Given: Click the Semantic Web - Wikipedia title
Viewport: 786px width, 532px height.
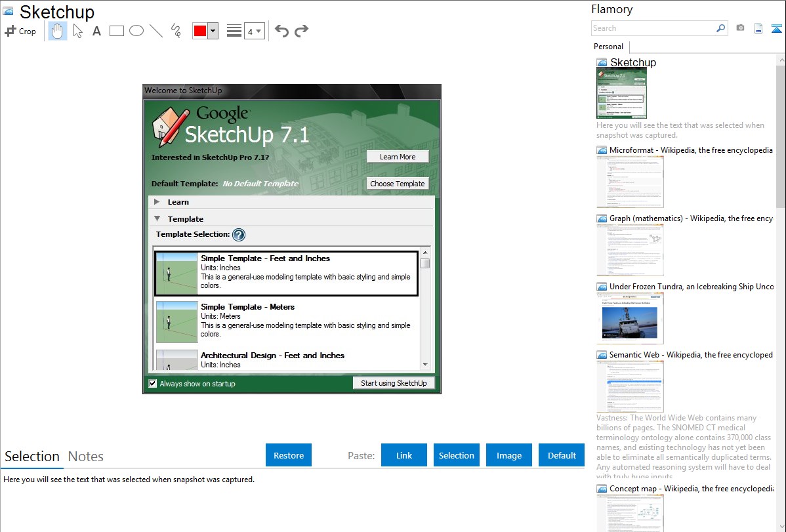Looking at the screenshot, I should point(691,354).
